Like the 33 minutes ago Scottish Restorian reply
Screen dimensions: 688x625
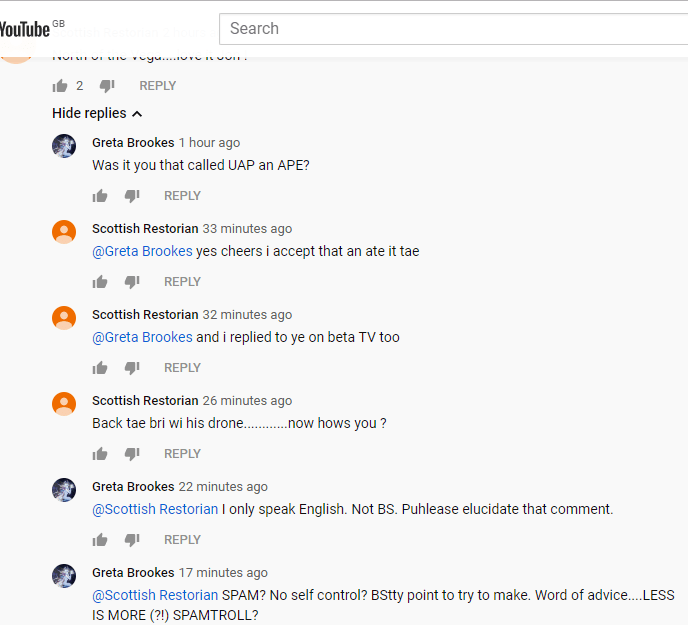click(100, 282)
